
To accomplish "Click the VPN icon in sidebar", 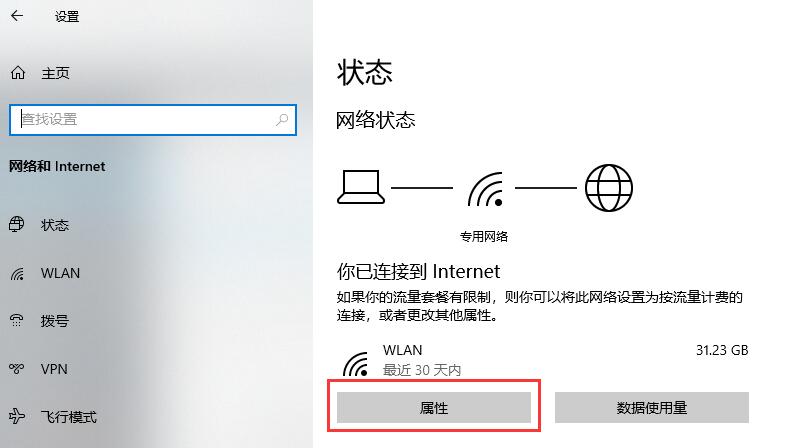I will pos(17,369).
